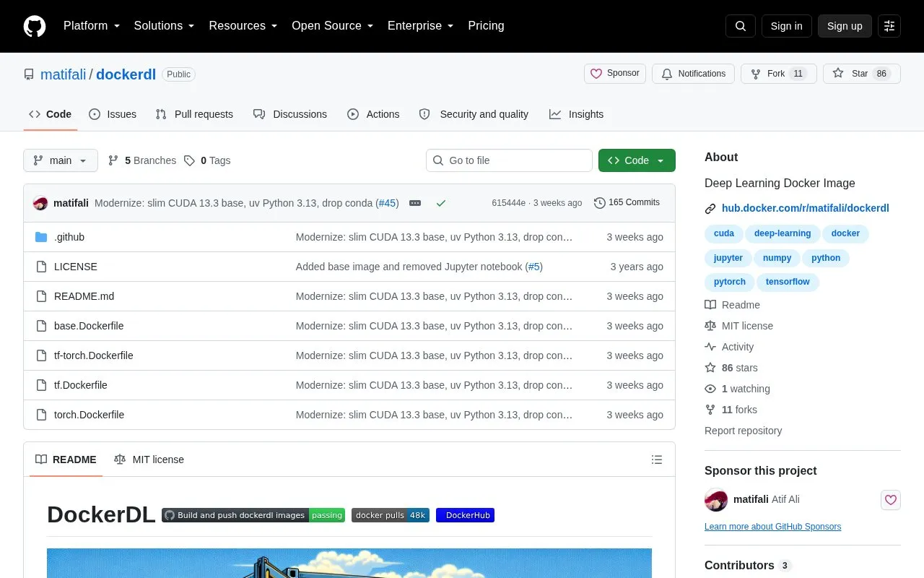Image resolution: width=924 pixels, height=578 pixels.
Task: Go to the GitHub home logo
Action: tap(35, 26)
